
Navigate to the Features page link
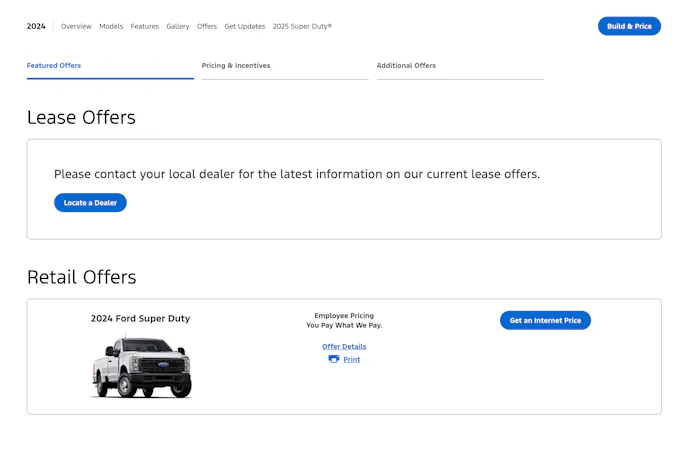click(x=145, y=26)
